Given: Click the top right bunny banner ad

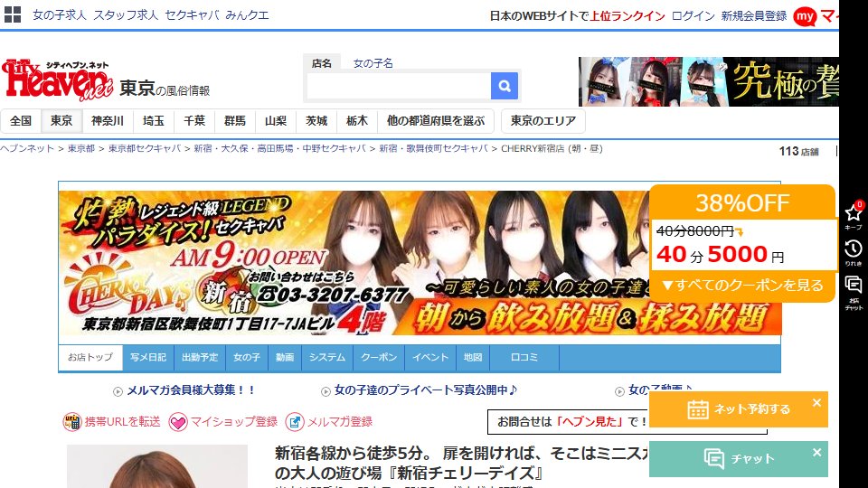Looking at the screenshot, I should 709,82.
